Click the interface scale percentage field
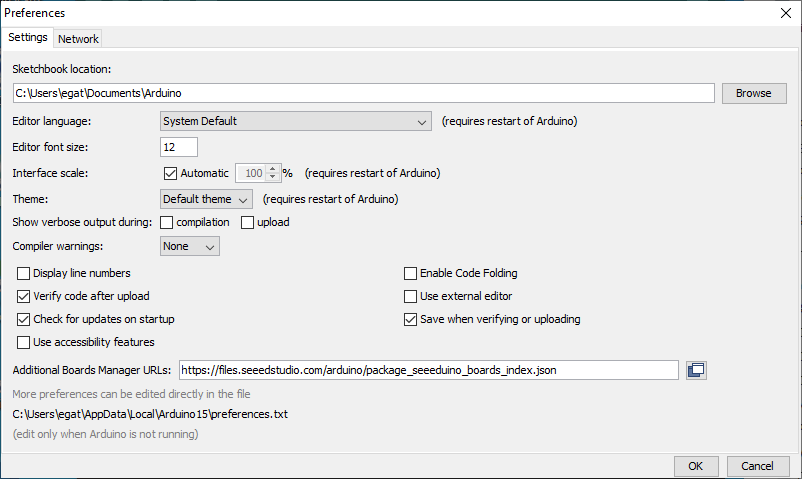This screenshot has width=802, height=479. (x=252, y=173)
